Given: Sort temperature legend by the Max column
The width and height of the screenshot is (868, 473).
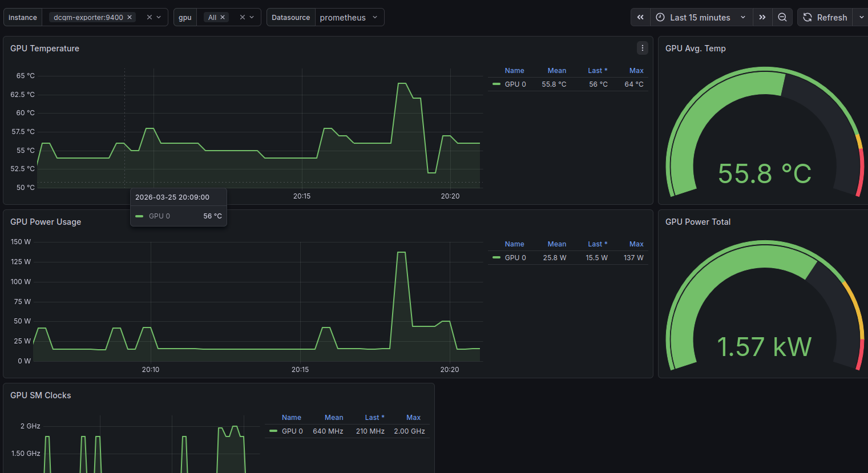Looking at the screenshot, I should (x=636, y=70).
